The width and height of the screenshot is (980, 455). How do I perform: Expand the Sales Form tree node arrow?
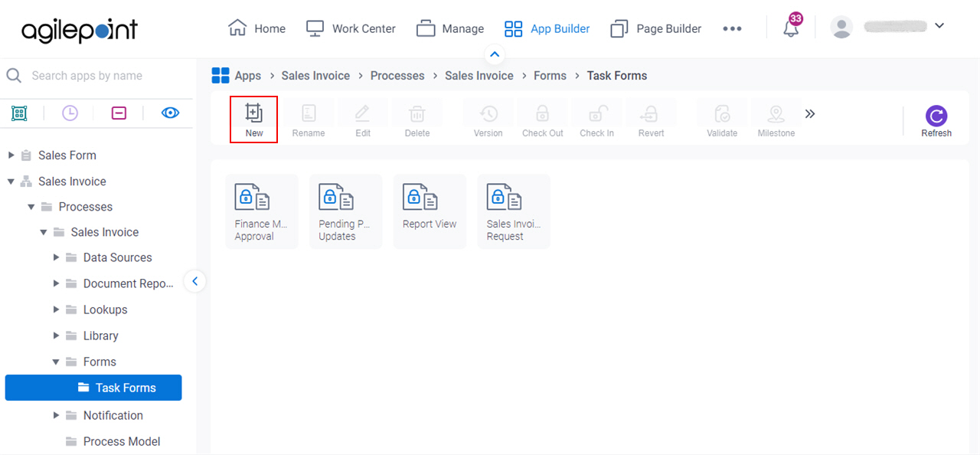click(x=11, y=155)
